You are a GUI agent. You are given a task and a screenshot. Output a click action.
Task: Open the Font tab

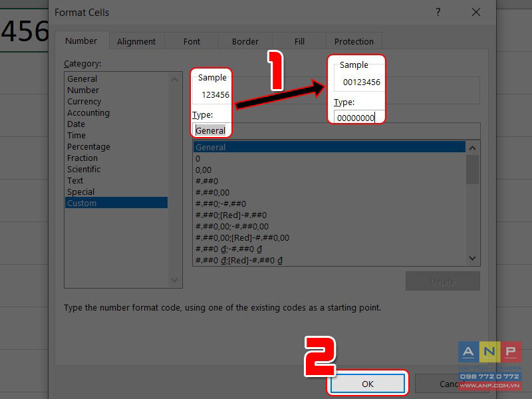pyautogui.click(x=192, y=41)
